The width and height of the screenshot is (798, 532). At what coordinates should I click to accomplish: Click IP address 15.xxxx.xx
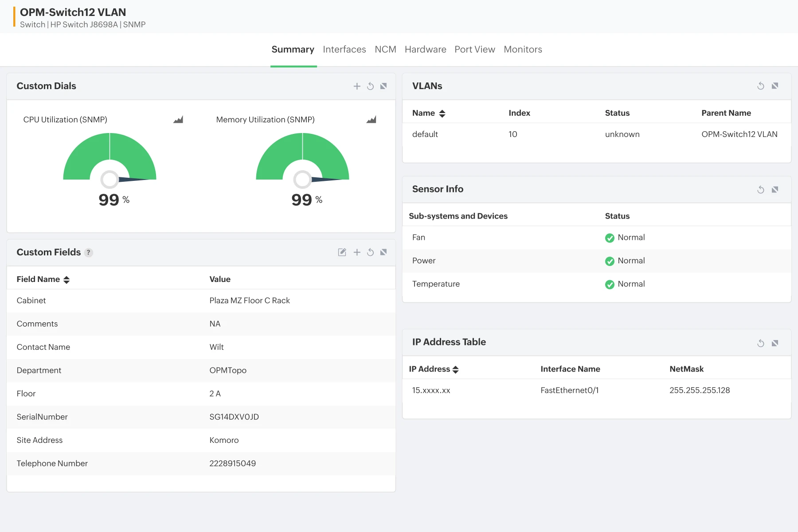click(x=431, y=391)
